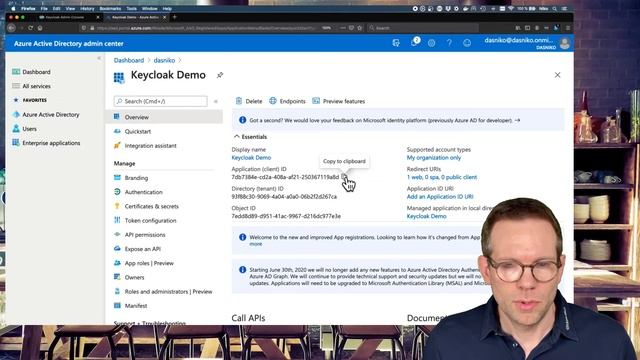The width and height of the screenshot is (640, 360).
Task: Collapse the app registration blade menu
Action: (216, 101)
